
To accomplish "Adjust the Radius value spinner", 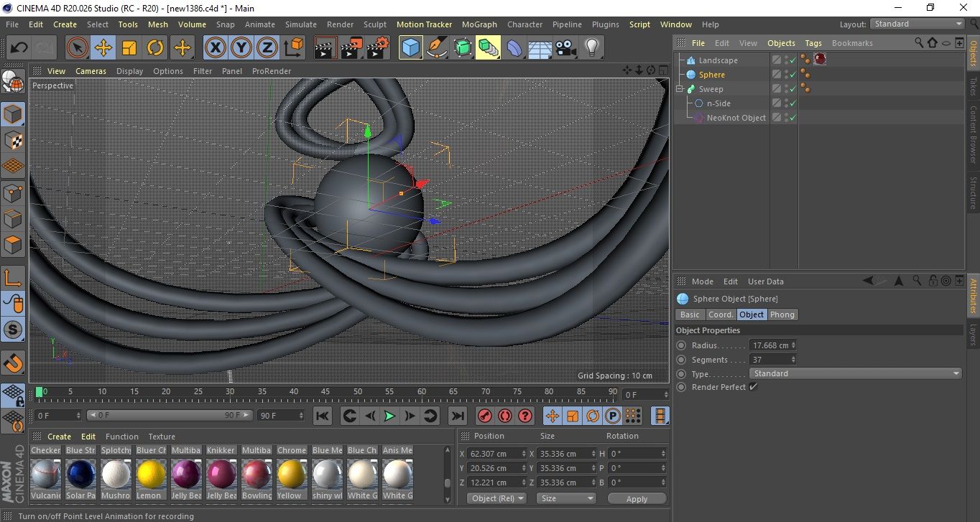I will [x=793, y=345].
